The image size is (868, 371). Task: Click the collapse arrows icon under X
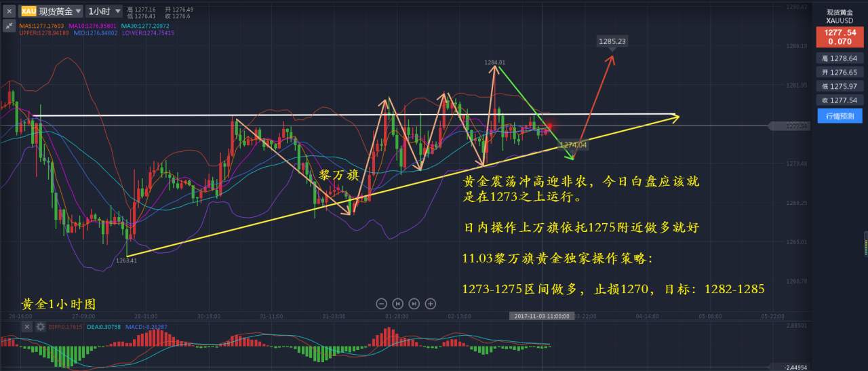(9, 25)
